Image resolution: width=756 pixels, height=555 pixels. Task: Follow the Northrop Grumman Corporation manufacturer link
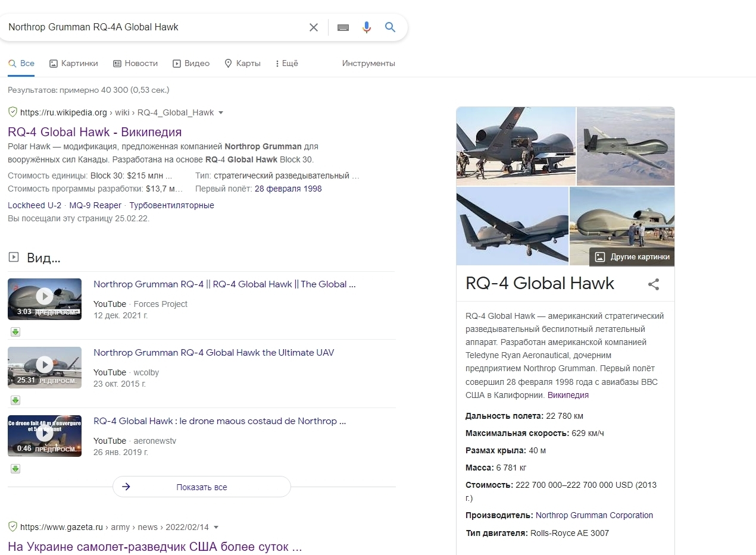[x=594, y=515]
